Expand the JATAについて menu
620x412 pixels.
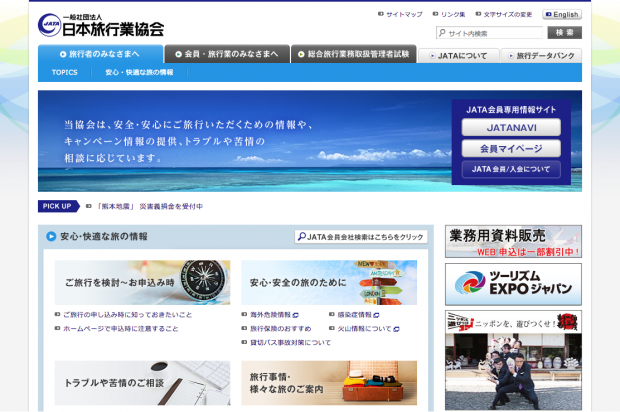458,56
